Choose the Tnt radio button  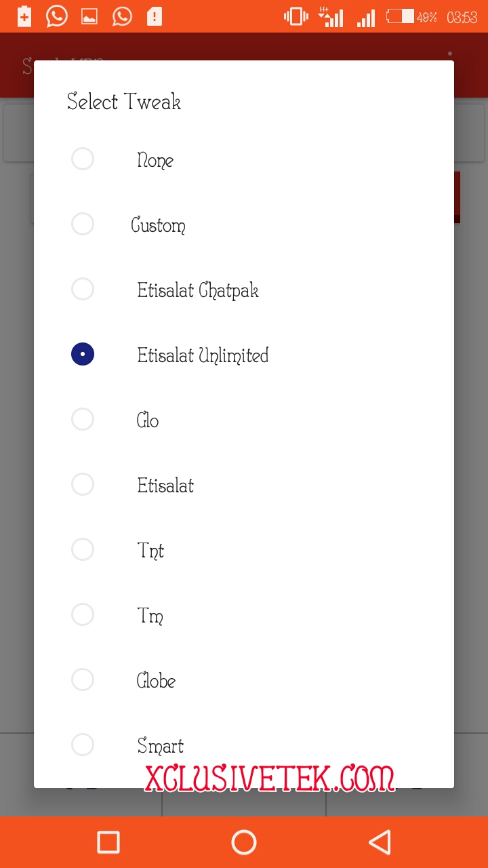(x=83, y=550)
